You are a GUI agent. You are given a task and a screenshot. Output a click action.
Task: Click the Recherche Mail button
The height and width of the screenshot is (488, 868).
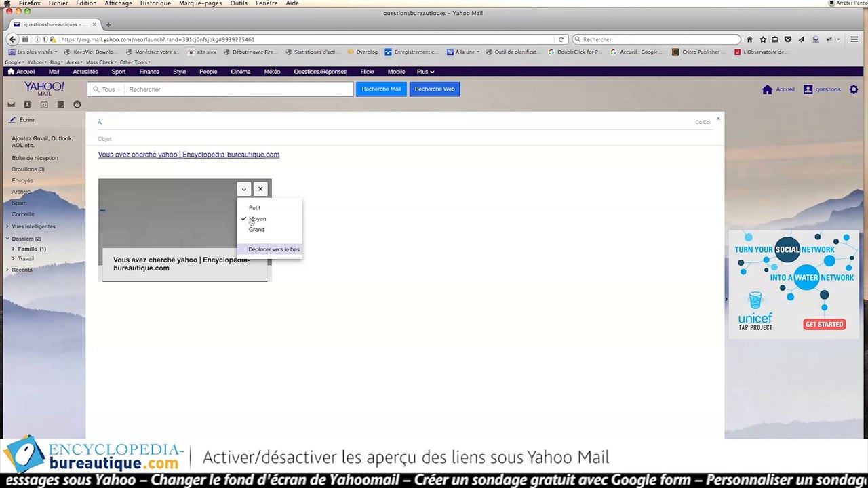pos(381,89)
